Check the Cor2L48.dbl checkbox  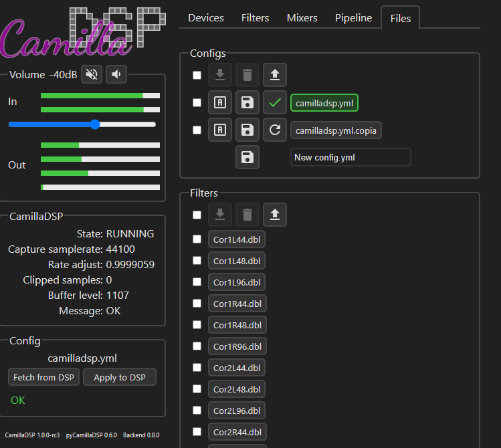[x=197, y=389]
